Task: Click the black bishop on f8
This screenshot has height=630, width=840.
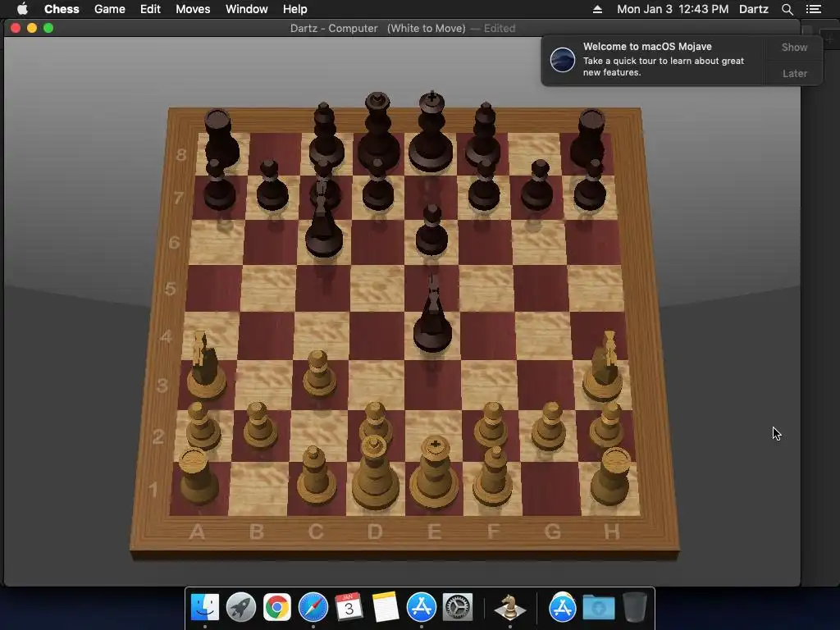Action: click(x=484, y=135)
